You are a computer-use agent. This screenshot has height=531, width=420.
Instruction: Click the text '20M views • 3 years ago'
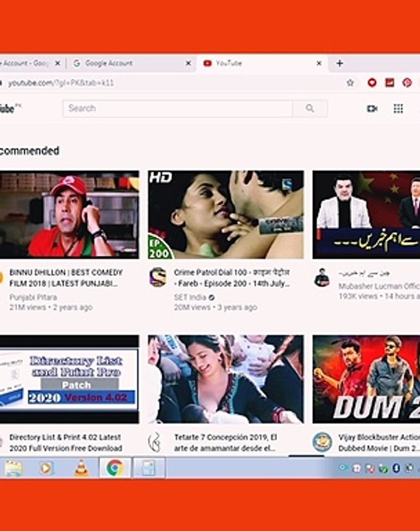pyautogui.click(x=216, y=308)
